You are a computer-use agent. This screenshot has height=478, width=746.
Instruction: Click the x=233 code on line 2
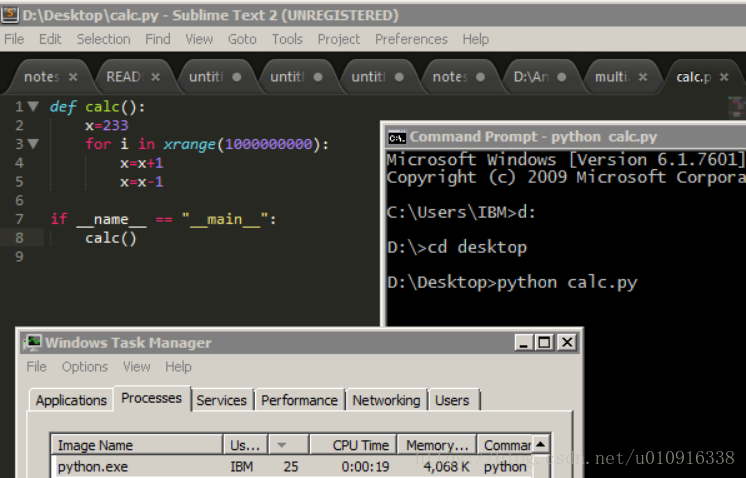pos(107,126)
